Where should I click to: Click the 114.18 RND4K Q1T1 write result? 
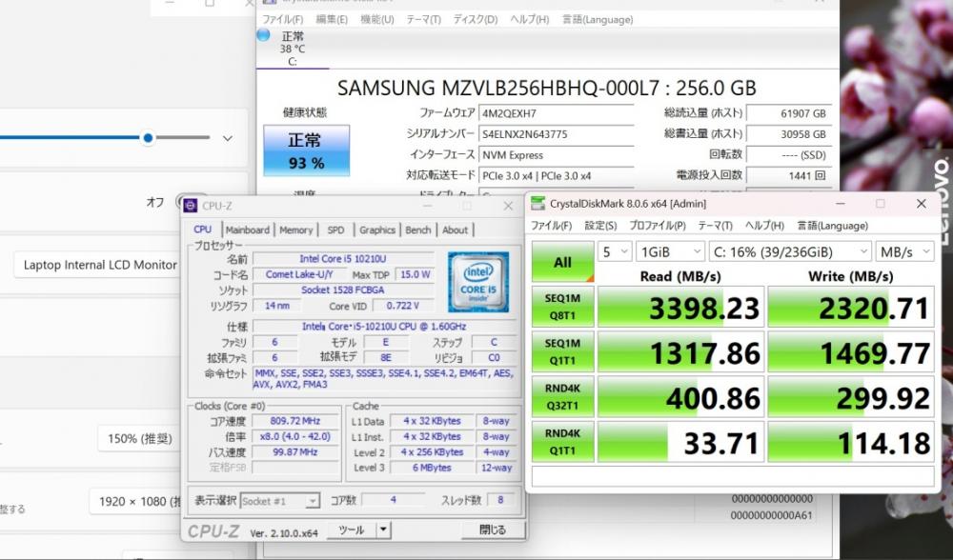[x=851, y=442]
